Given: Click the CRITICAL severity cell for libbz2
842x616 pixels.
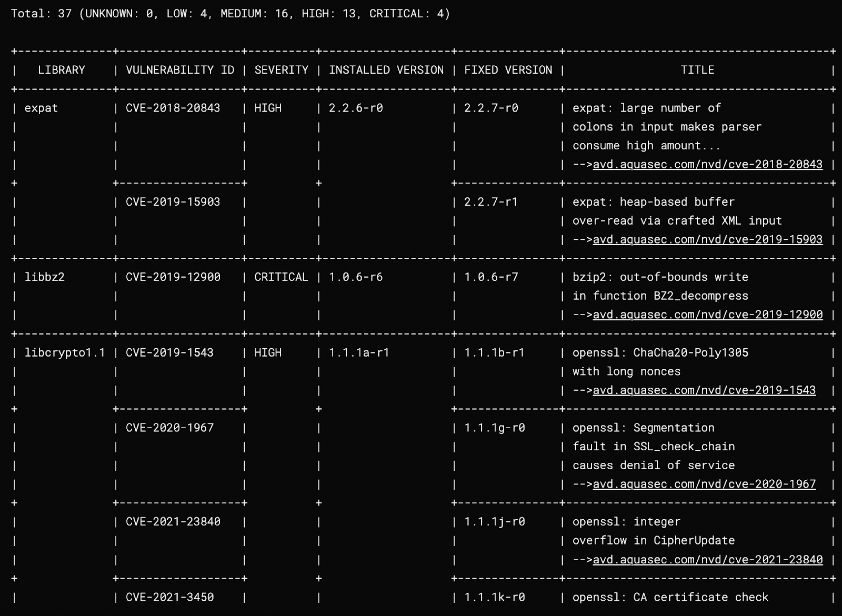Looking at the screenshot, I should point(281,277).
